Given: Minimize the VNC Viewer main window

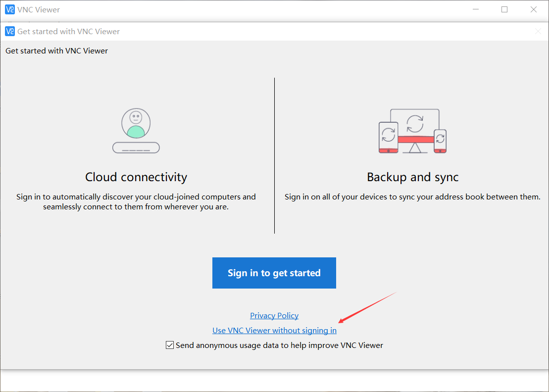Looking at the screenshot, I should point(475,9).
